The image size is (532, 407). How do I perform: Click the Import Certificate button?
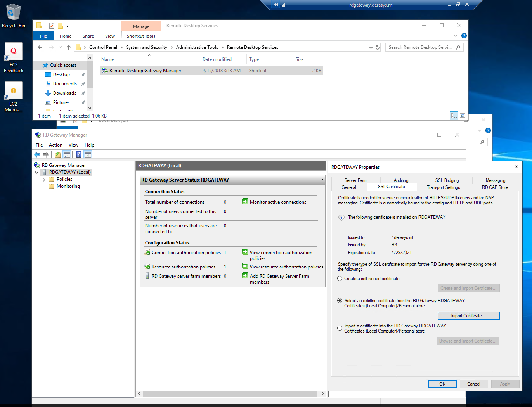468,316
